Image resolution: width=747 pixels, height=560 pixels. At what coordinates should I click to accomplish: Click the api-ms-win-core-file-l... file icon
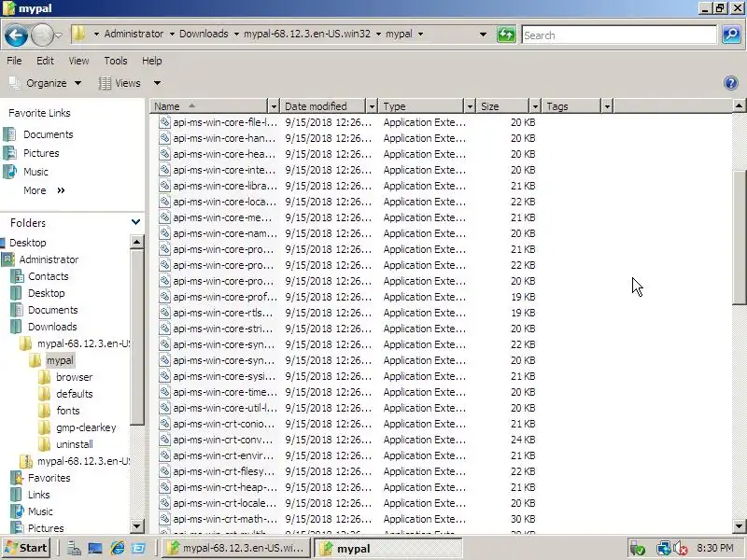coord(164,122)
